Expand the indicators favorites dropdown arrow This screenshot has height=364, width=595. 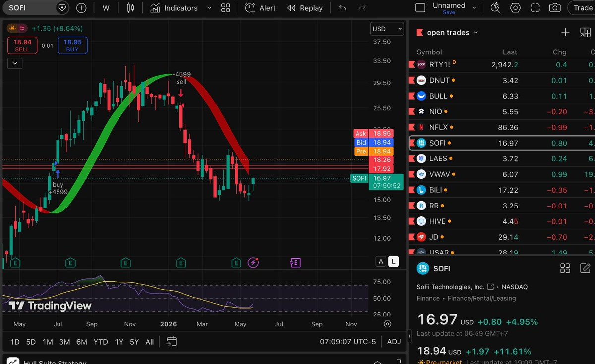(209, 8)
